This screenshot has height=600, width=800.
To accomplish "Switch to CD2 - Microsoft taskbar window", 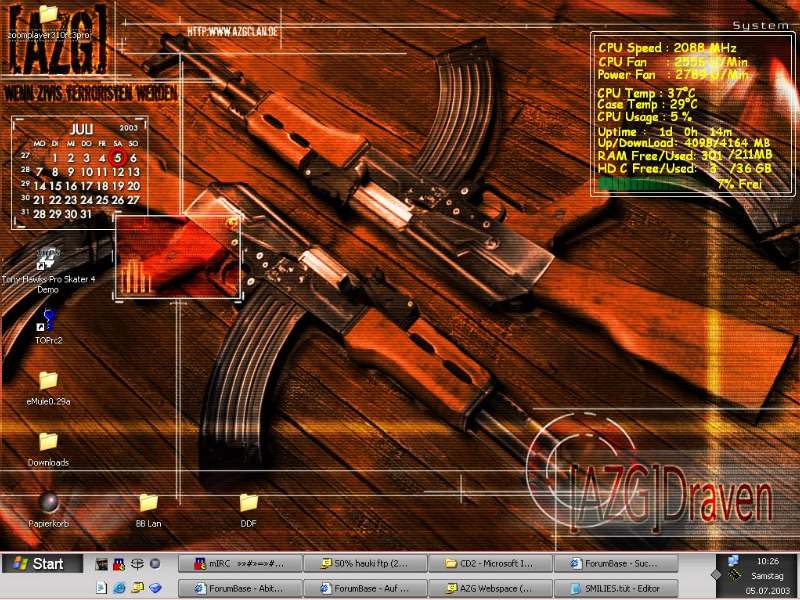I will tap(490, 564).
